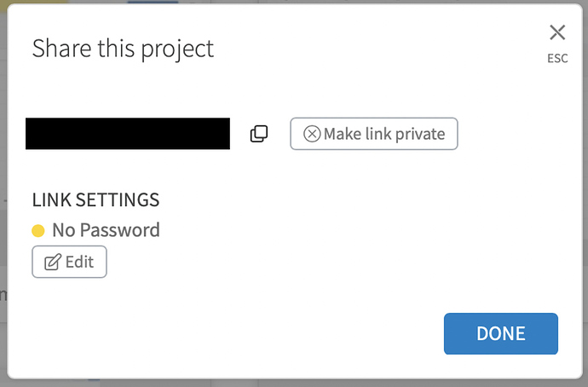The height and width of the screenshot is (387, 588).
Task: Close the Share this project dialog
Action: pos(557,33)
